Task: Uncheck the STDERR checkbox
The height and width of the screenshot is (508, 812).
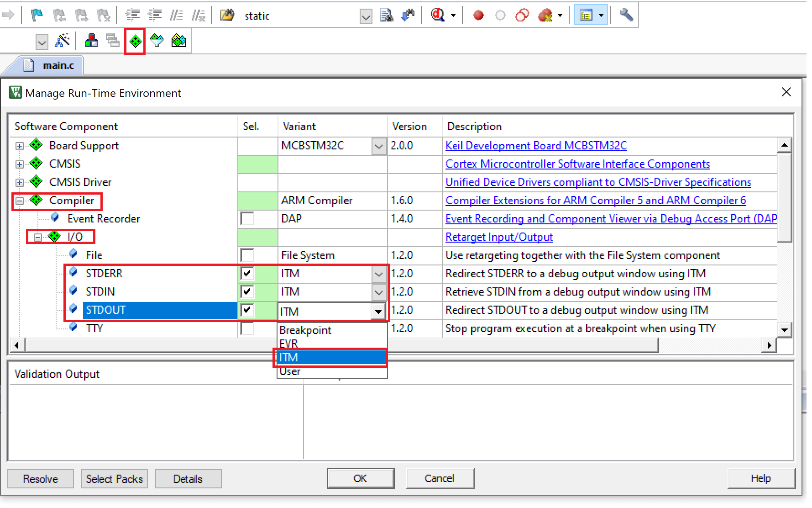Action: point(247,273)
